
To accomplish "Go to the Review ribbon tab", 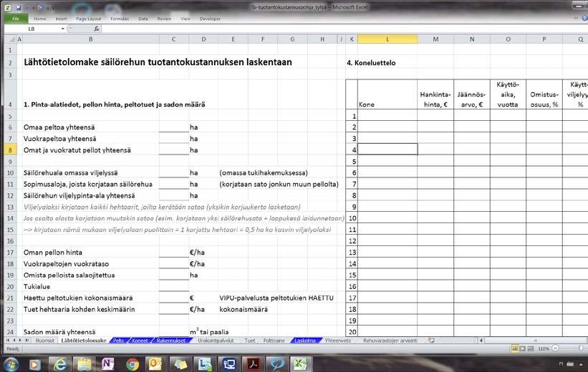I will tap(164, 19).
